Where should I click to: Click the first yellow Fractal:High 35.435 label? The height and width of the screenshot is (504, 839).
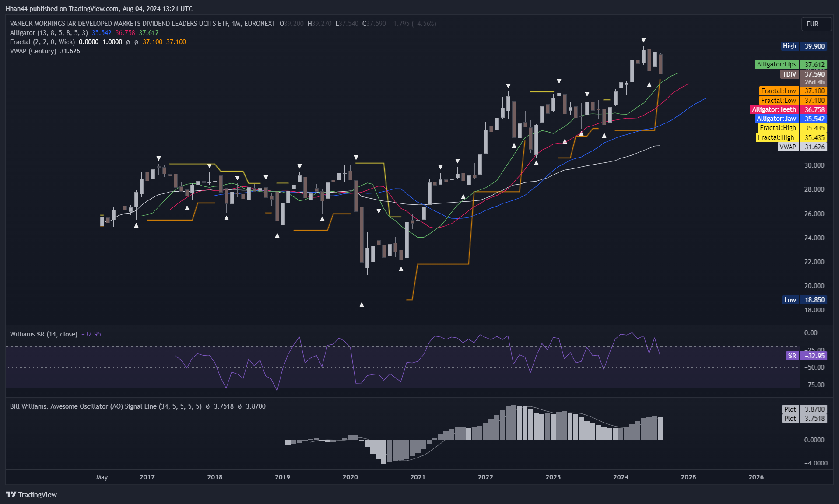coord(792,128)
